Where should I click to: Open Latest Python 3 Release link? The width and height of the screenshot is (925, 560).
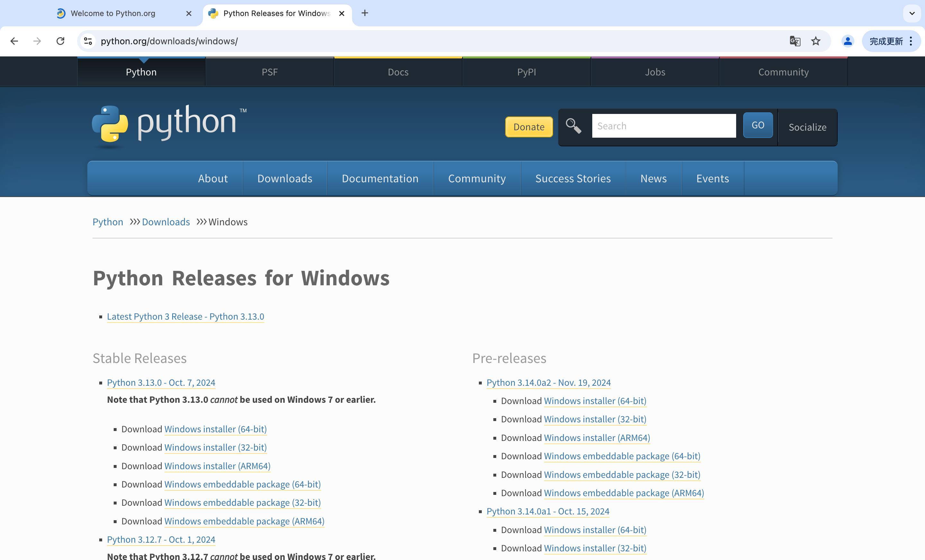(185, 316)
